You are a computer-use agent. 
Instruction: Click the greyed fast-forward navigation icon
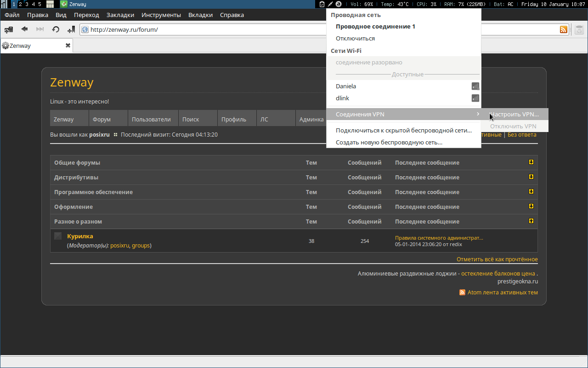[x=40, y=29]
